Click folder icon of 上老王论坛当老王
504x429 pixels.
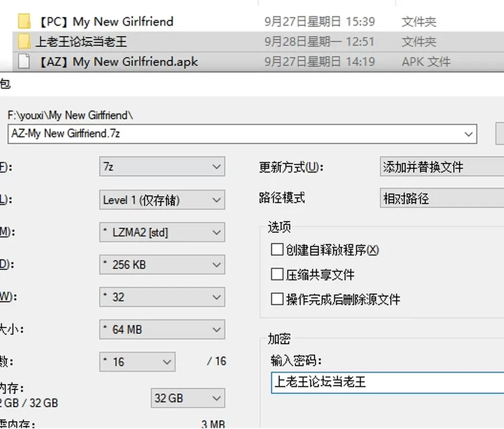click(24, 41)
